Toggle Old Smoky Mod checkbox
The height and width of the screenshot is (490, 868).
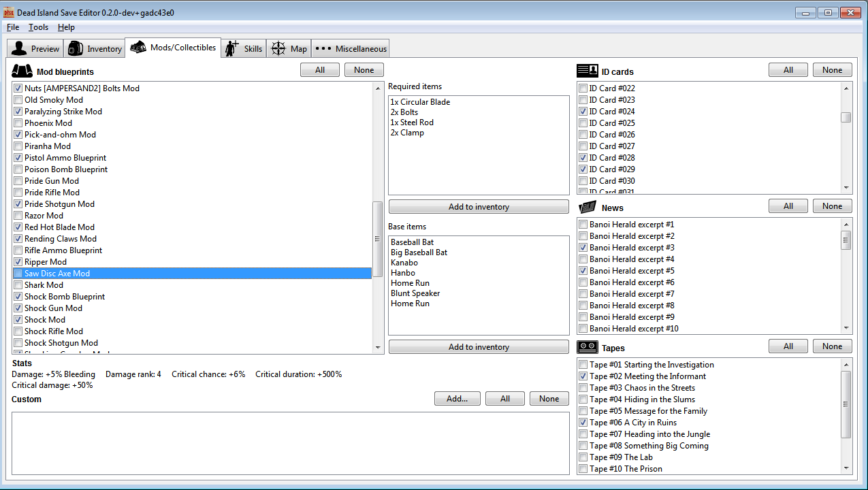pyautogui.click(x=18, y=100)
